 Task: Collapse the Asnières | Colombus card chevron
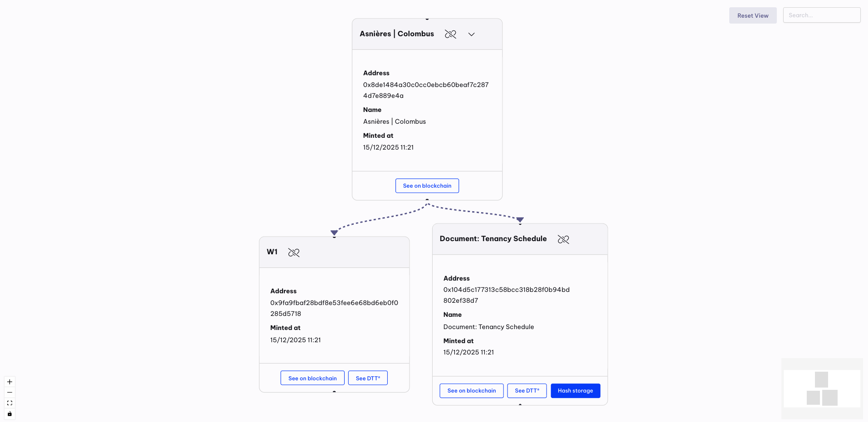click(471, 34)
